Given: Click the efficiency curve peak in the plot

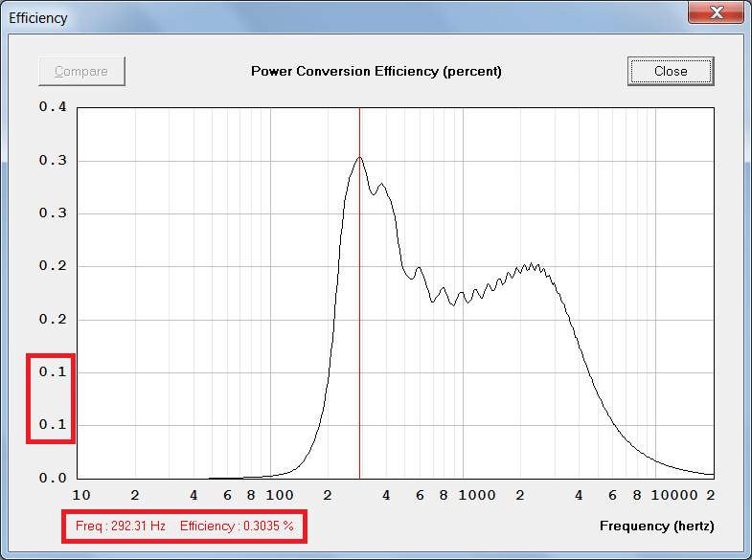Looking at the screenshot, I should (359, 158).
